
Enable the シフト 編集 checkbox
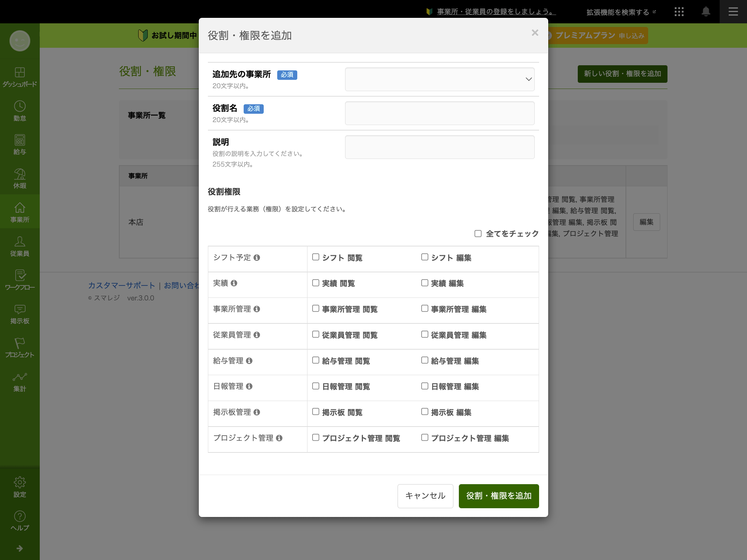tap(425, 257)
